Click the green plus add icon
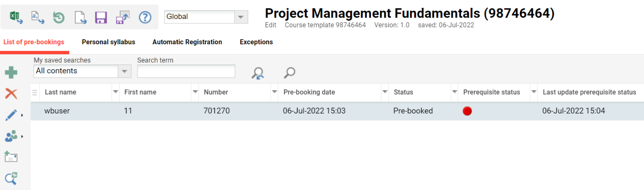Image resolution: width=644 pixels, height=190 pixels. 11,72
